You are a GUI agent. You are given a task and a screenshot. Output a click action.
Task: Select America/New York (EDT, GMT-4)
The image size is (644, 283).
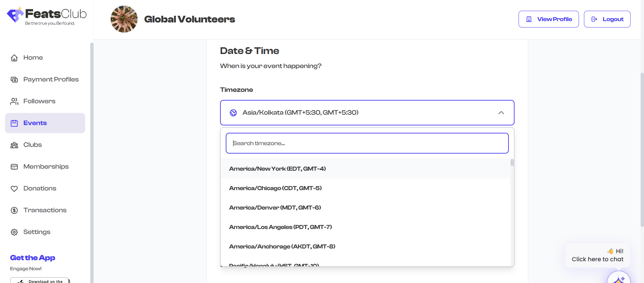pyautogui.click(x=366, y=169)
